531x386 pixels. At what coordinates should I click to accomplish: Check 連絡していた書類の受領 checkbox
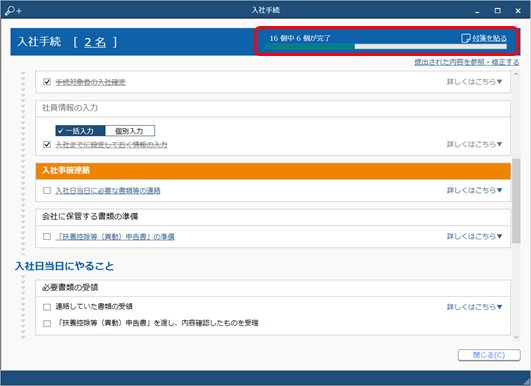pos(47,307)
